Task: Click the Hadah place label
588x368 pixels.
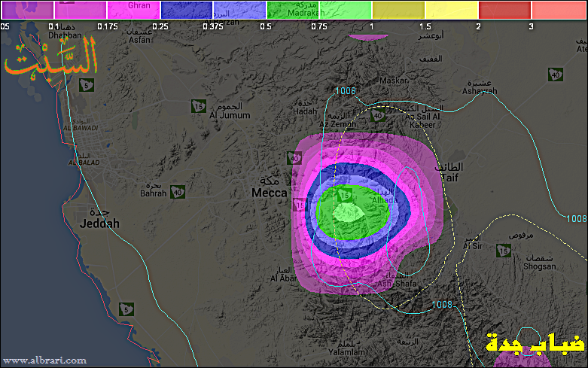Action: 305,111
